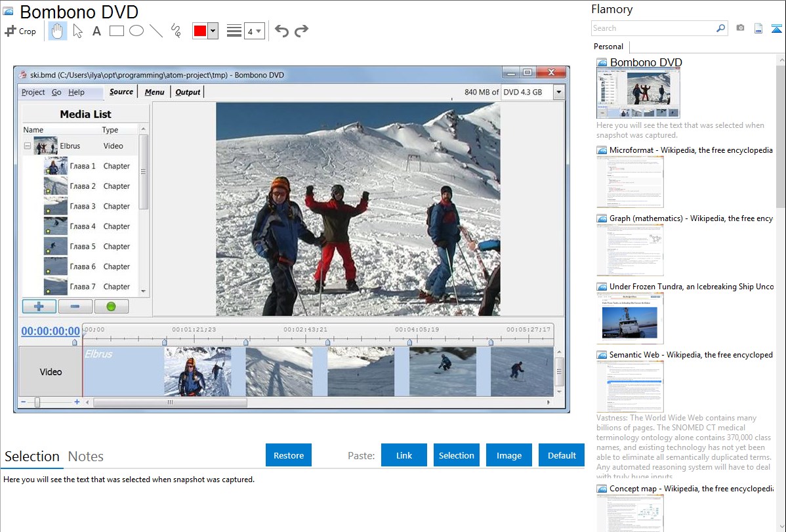Click the Paste Link button
Viewport: 786px width, 532px height.
point(404,455)
